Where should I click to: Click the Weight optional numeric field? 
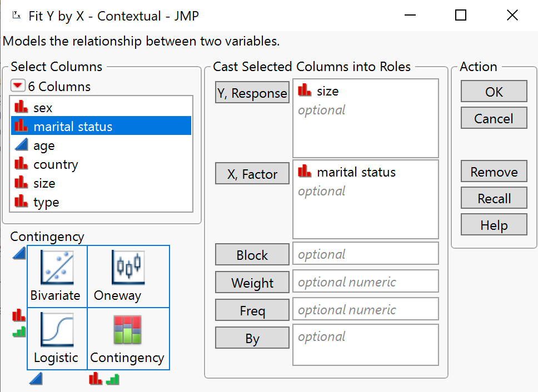[x=365, y=282]
